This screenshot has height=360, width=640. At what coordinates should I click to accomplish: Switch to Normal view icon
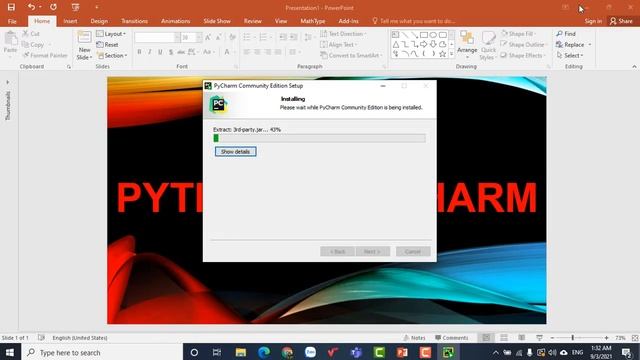[486, 338]
